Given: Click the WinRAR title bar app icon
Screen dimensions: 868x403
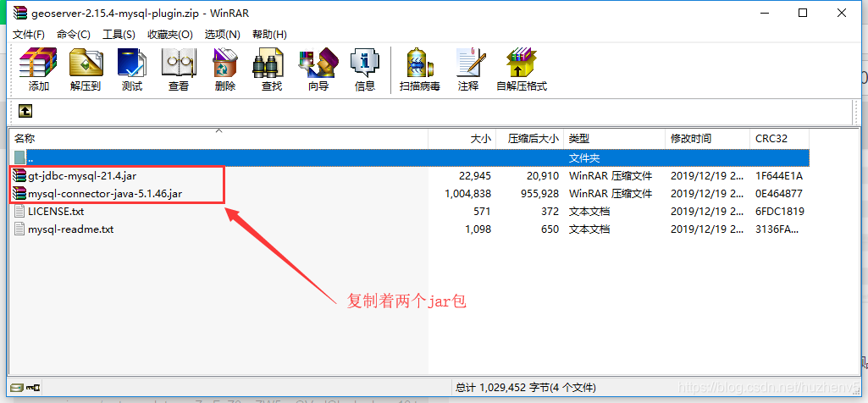Looking at the screenshot, I should 20,14.
